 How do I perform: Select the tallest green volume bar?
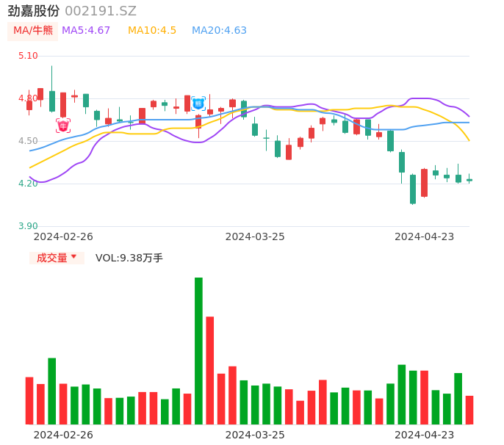(x=198, y=350)
